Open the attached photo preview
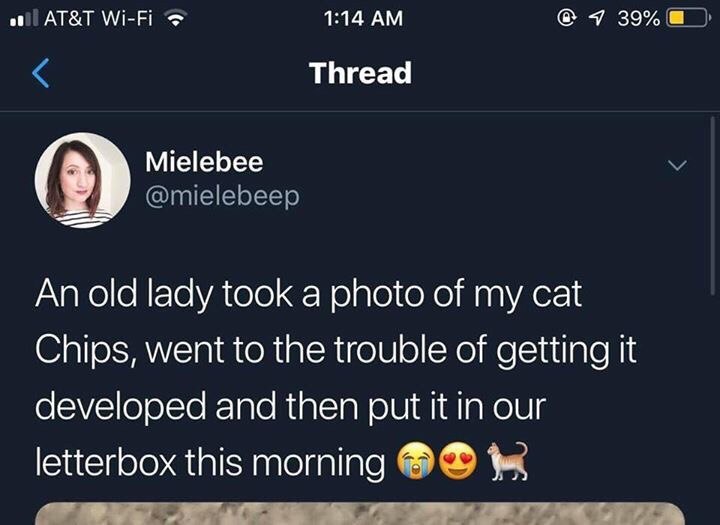The height and width of the screenshot is (525, 720). tap(360, 514)
